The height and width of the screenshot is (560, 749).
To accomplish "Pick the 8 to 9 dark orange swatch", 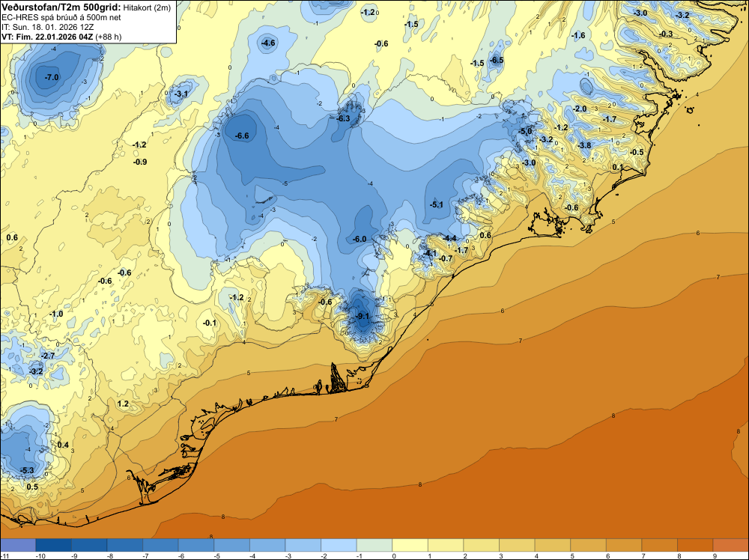I will pos(695,545).
